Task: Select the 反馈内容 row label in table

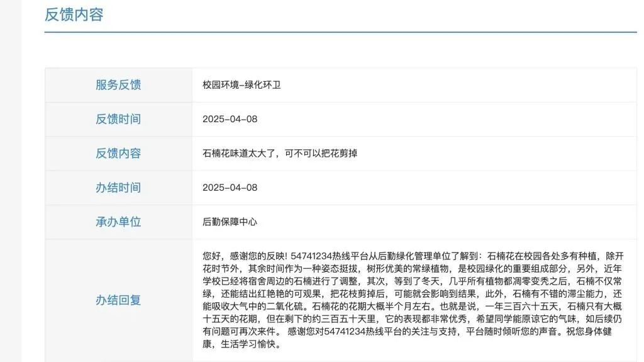Action: coord(118,153)
